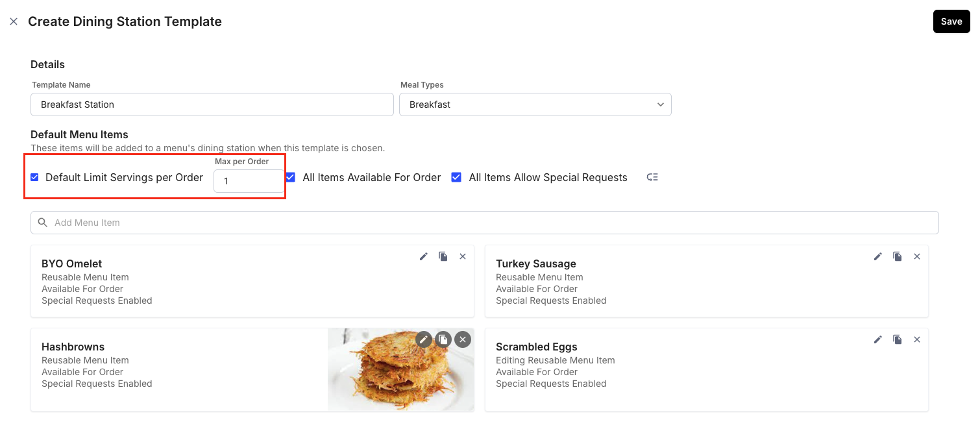Edit the BYO Omelet menu item
This screenshot has height=429, width=980.
424,256
